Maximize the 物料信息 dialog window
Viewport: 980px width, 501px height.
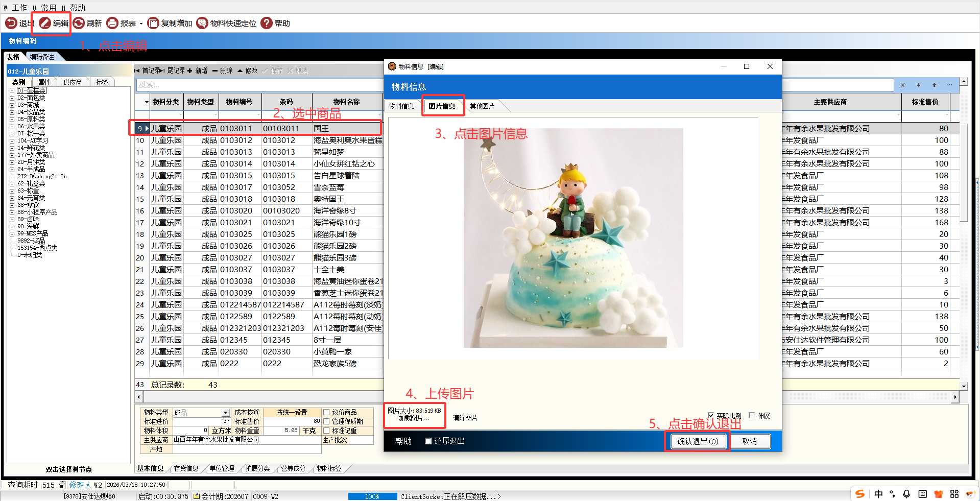click(x=747, y=66)
